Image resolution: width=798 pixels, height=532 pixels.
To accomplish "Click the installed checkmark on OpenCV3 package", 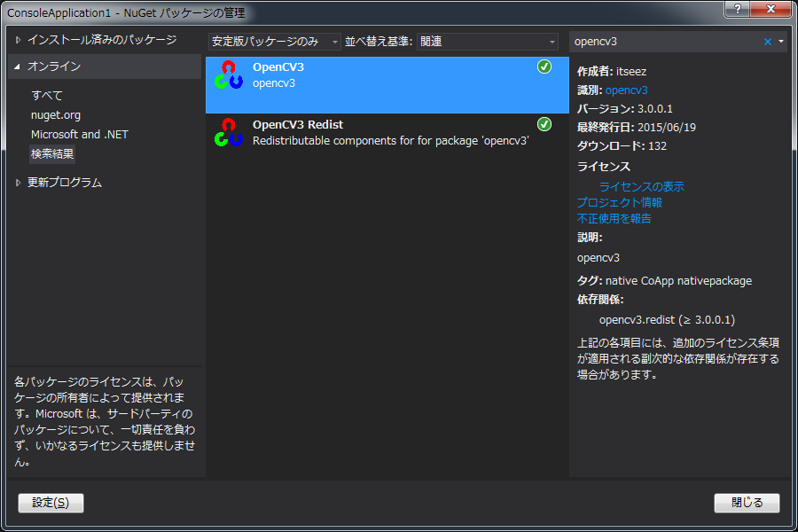I will click(x=544, y=66).
